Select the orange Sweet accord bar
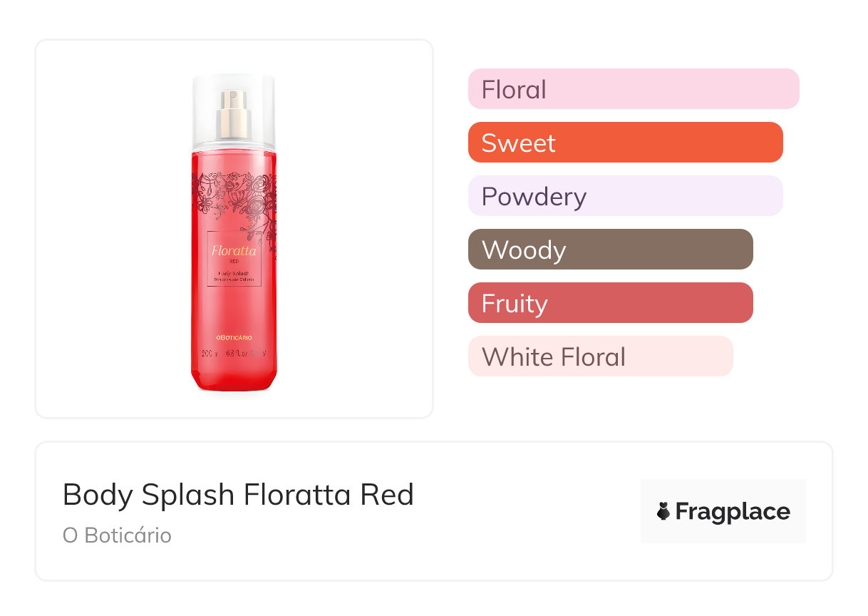The height and width of the screenshot is (616, 868). click(625, 143)
